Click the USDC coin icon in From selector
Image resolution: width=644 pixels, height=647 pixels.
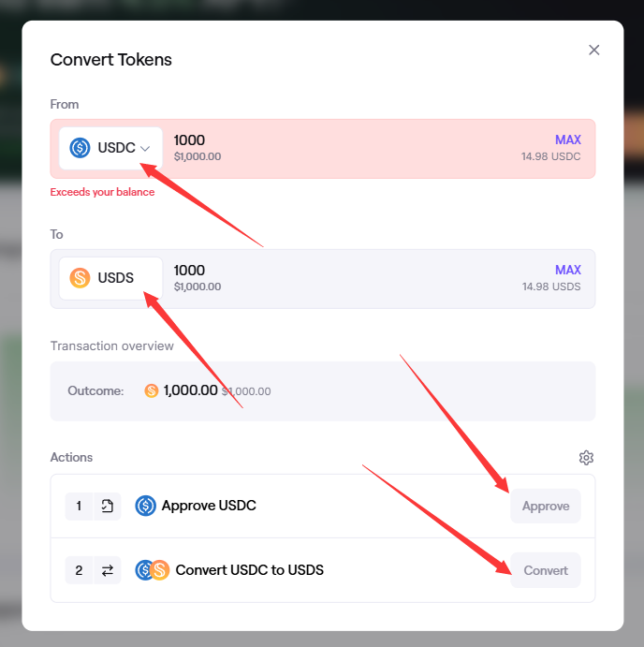pos(80,148)
